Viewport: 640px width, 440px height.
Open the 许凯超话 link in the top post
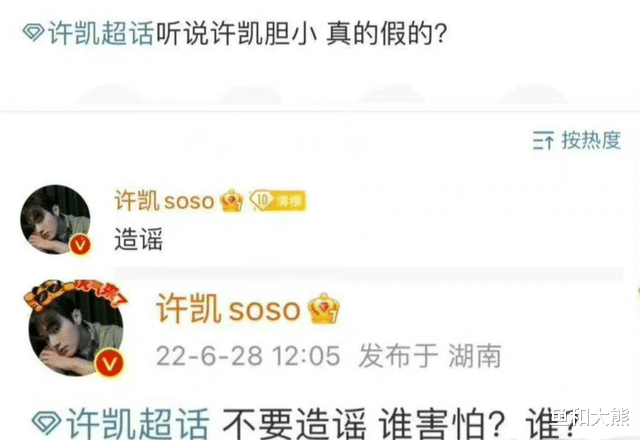tap(101, 33)
